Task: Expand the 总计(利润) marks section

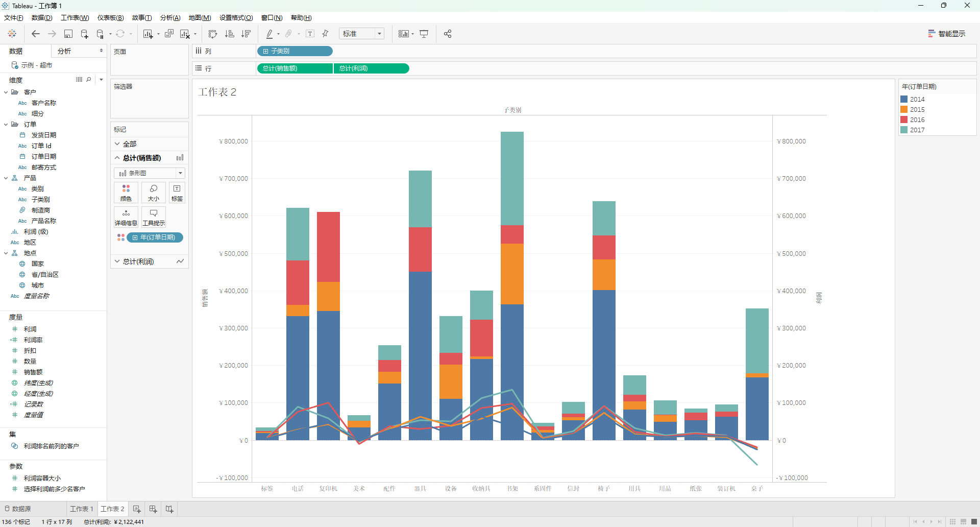Action: [x=149, y=261]
